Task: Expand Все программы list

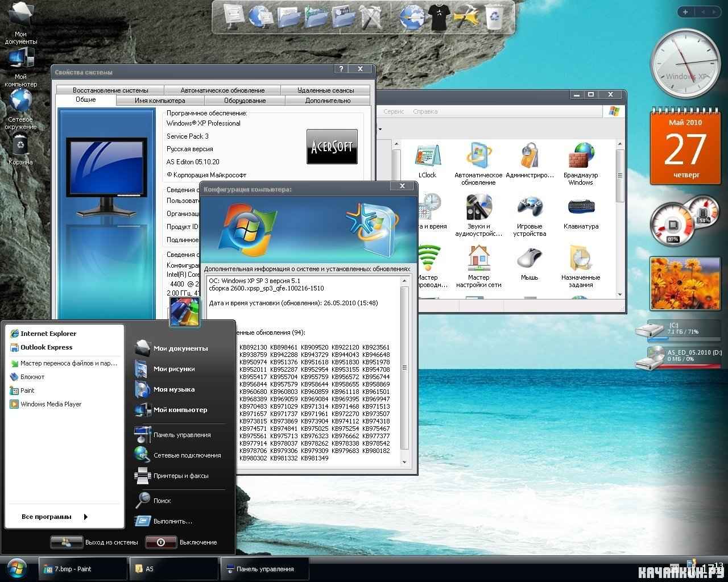Action: 55,517
